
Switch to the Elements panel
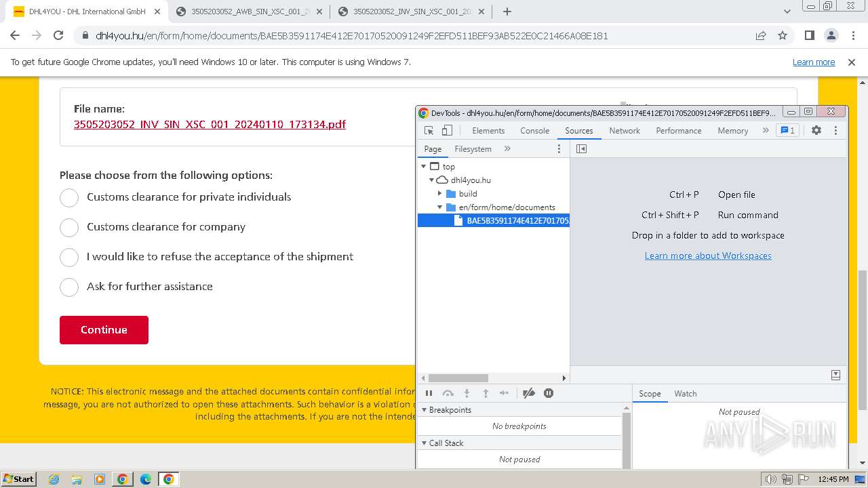(x=488, y=131)
